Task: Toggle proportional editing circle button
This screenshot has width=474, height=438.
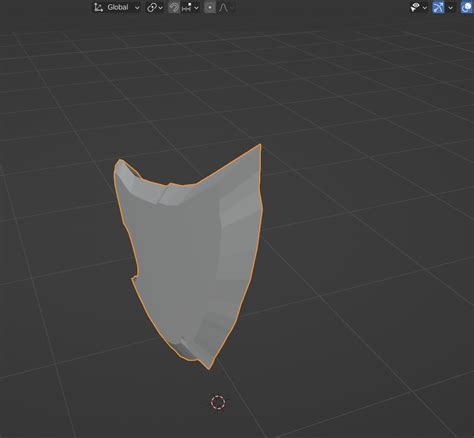Action: click(x=210, y=7)
